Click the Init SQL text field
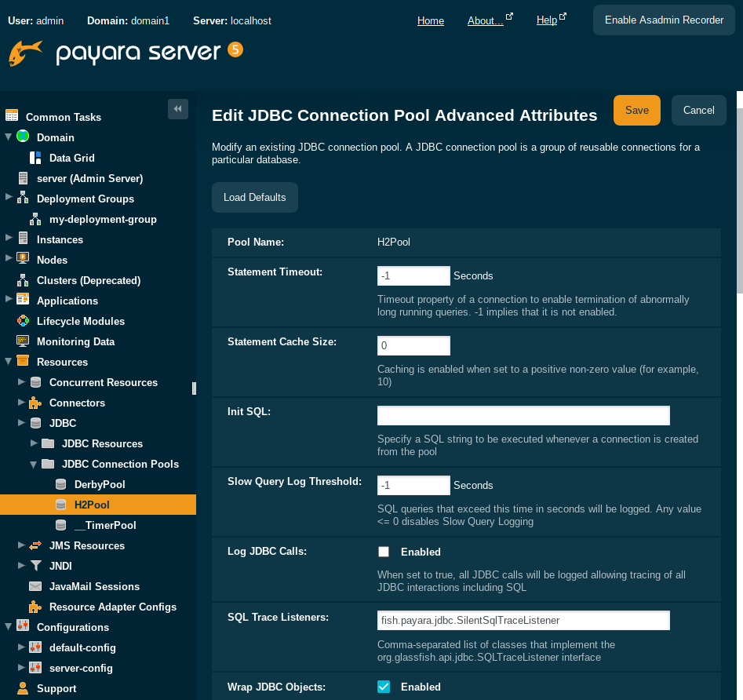This screenshot has width=743, height=700. [x=523, y=415]
